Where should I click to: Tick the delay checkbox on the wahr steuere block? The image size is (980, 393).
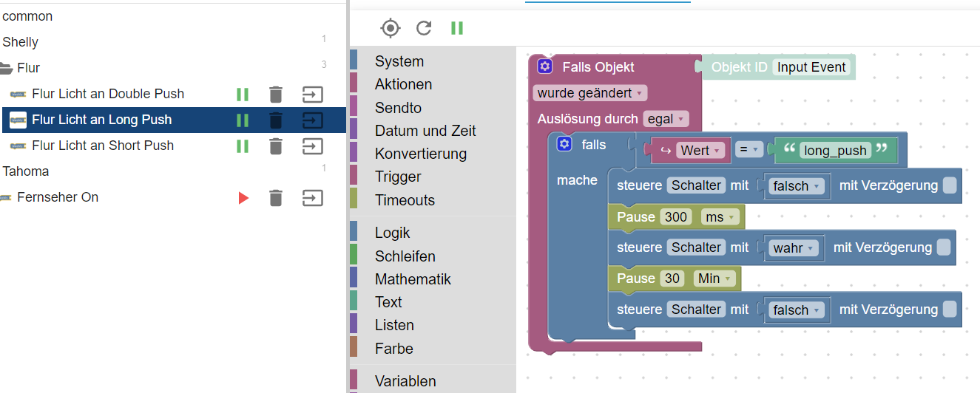pyautogui.click(x=944, y=247)
